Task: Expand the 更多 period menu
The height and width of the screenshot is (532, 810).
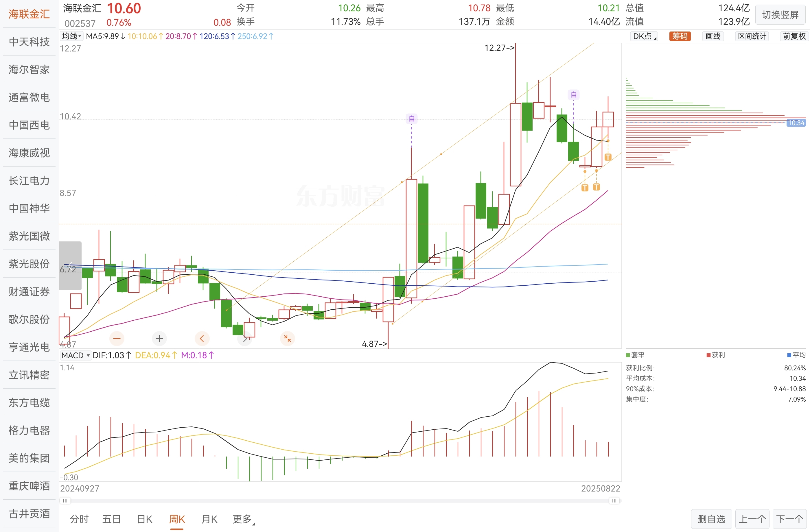Action: click(244, 519)
